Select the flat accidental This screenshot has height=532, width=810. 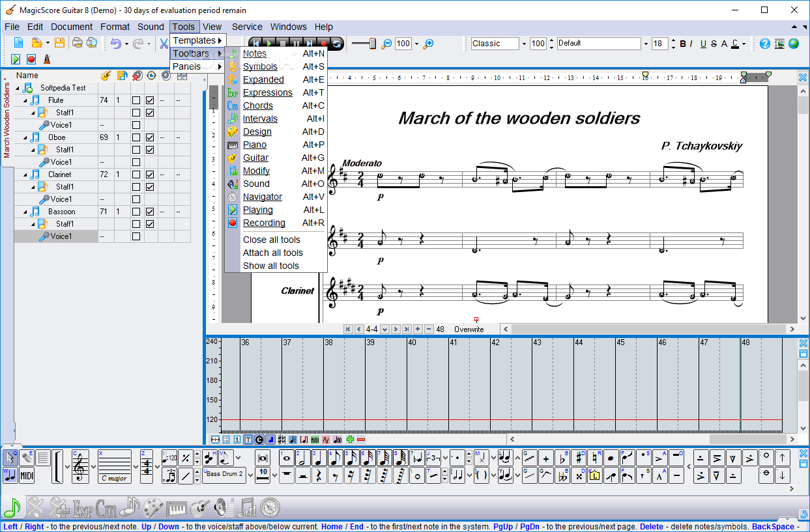pos(562,458)
